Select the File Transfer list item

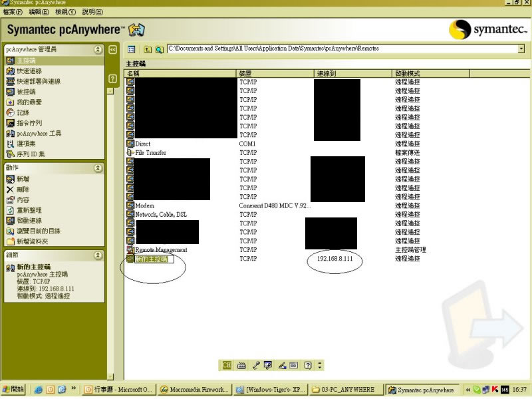pyautogui.click(x=151, y=153)
